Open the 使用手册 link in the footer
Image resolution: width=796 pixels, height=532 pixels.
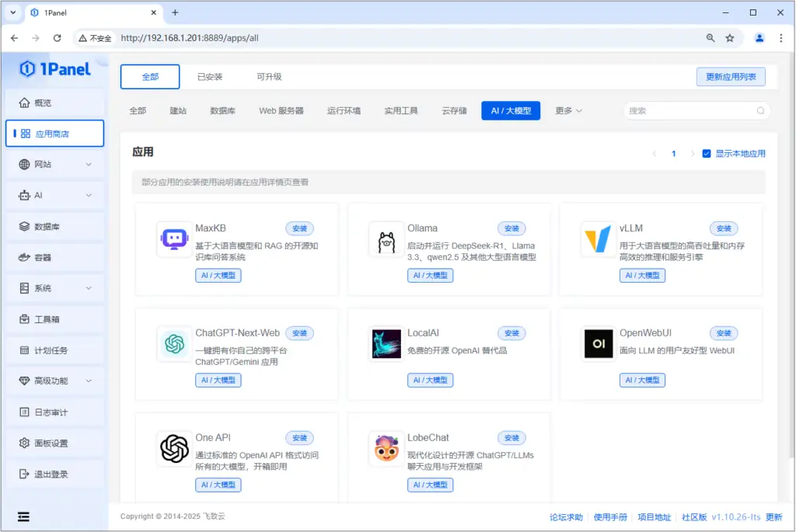611,516
